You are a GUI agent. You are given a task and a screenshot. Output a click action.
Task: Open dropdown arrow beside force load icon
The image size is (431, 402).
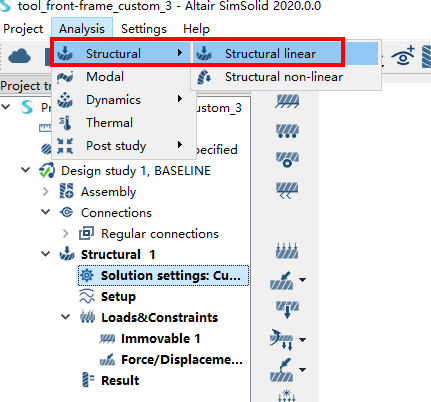[x=302, y=280]
